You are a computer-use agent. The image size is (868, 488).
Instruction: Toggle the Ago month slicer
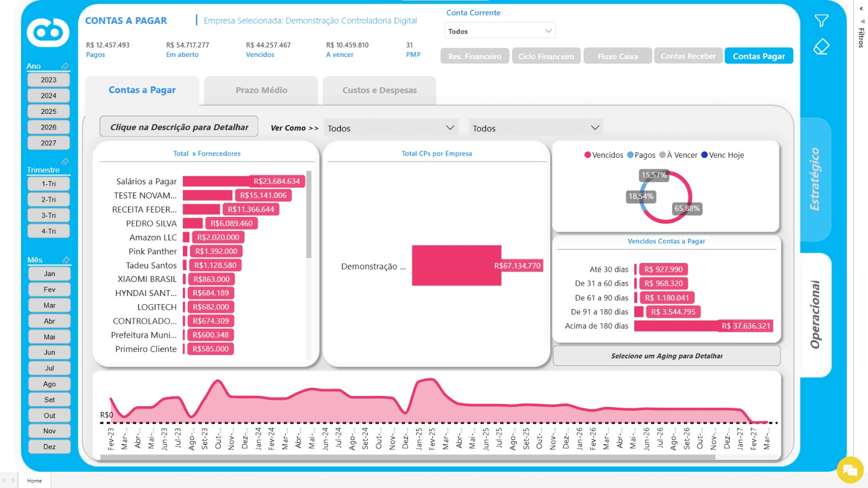pyautogui.click(x=49, y=384)
